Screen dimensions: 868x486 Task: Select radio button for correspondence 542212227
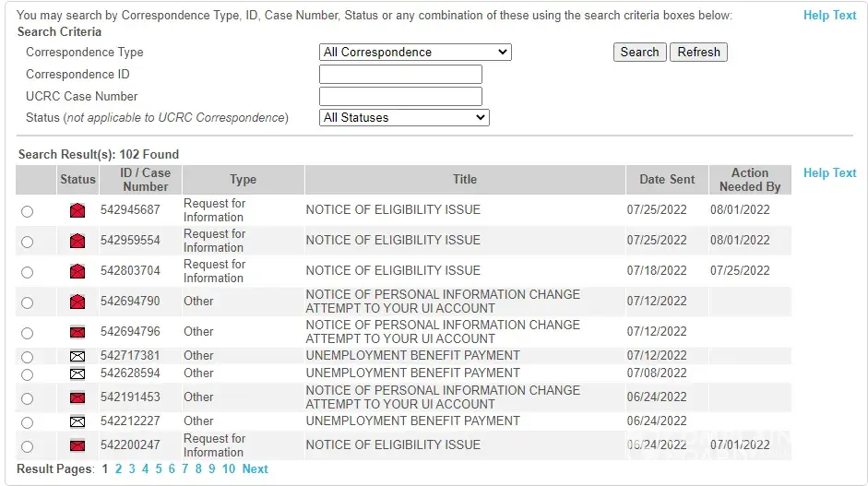(x=27, y=422)
